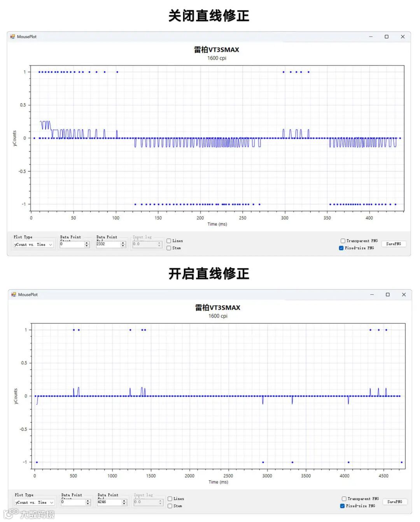Maximize the upper MousePlot window
Screen dimensions: 420x522
[387, 37]
